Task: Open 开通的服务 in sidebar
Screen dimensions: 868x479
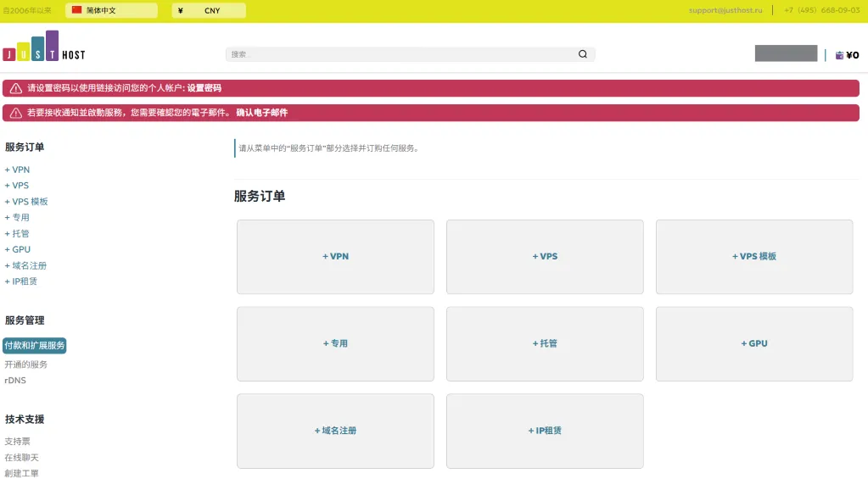Action: point(26,365)
